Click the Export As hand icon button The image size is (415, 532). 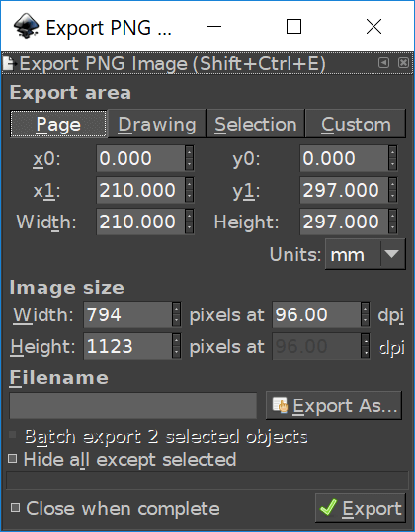334,405
